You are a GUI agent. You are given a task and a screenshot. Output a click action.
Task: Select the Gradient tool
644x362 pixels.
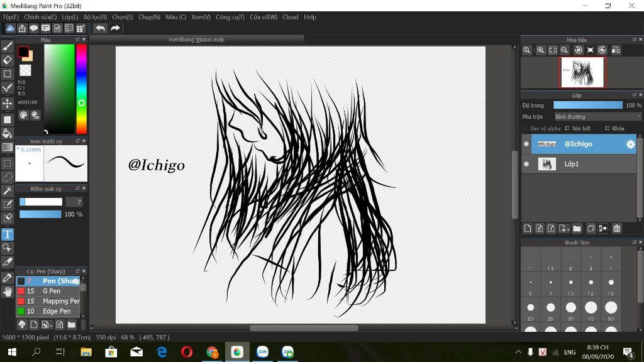click(x=8, y=147)
